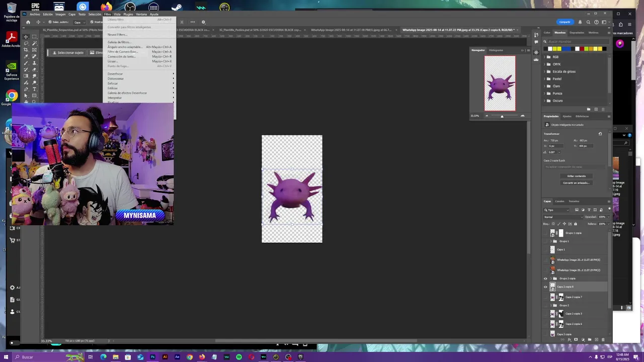Screen dimensions: 644x362
Task: Select the Lasso tool
Action: pos(26,43)
